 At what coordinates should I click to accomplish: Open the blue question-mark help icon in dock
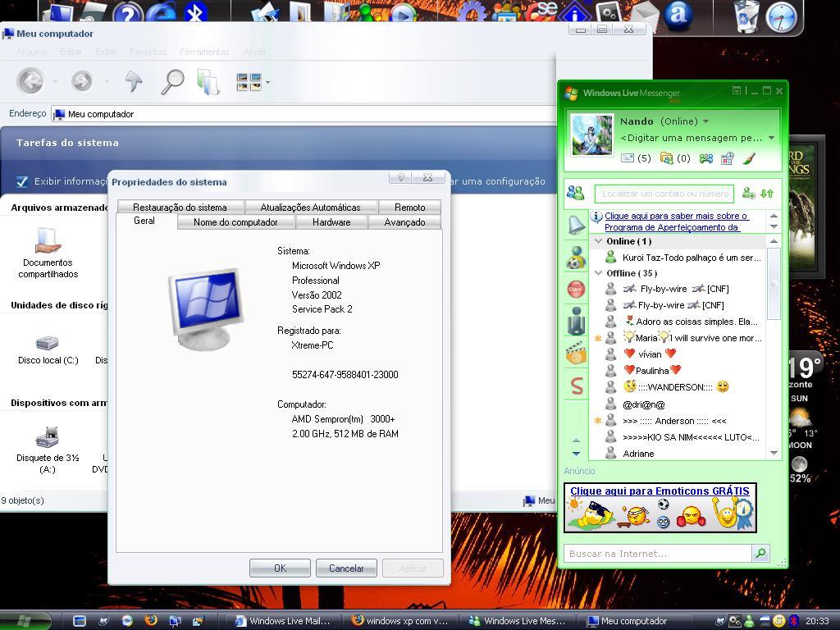tap(127, 11)
